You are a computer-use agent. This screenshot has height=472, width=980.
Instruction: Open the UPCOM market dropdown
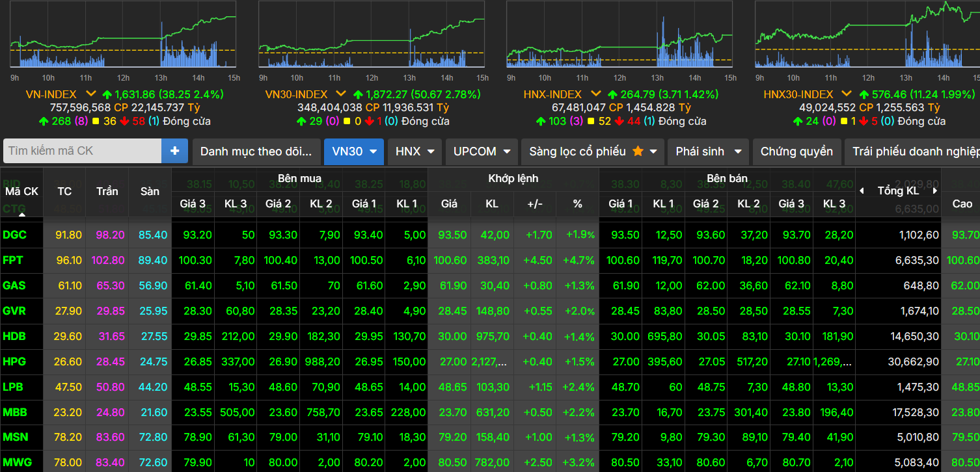tap(482, 151)
